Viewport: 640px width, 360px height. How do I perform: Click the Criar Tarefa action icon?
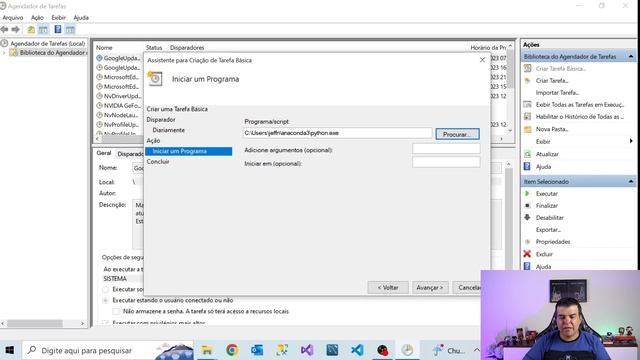(527, 80)
